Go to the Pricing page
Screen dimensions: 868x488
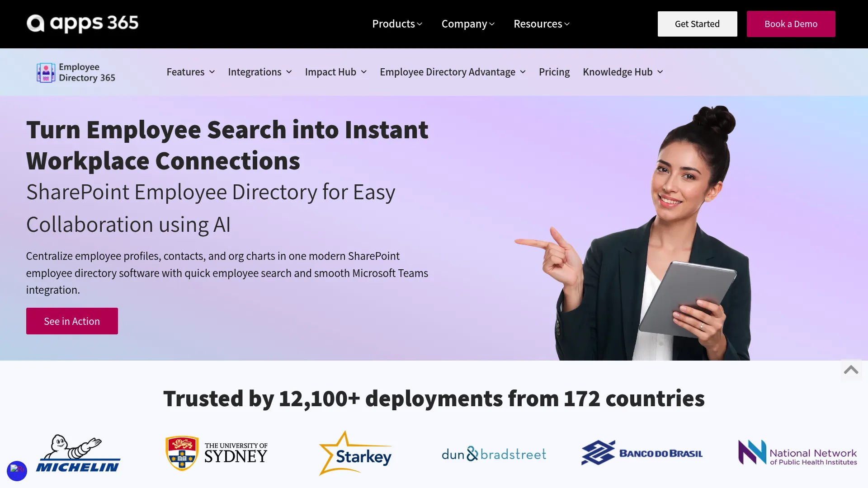tap(554, 72)
